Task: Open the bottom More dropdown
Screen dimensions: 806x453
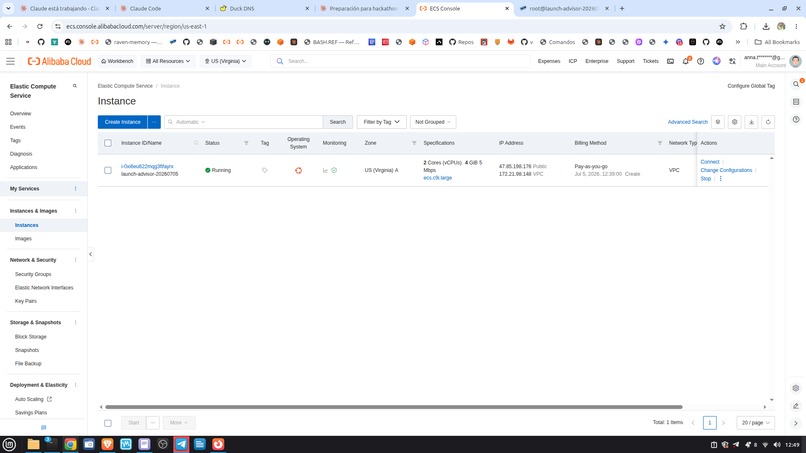Action: [x=179, y=423]
